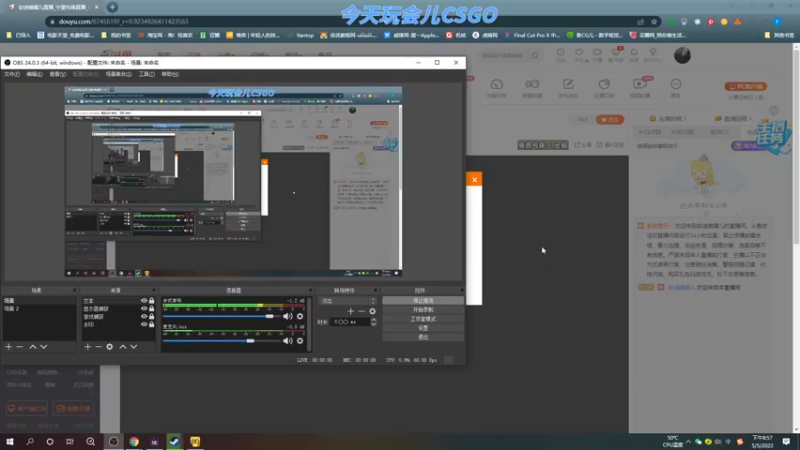800x450 pixels.
Task: Adjust transition duration stepper arrows
Action: point(373,322)
